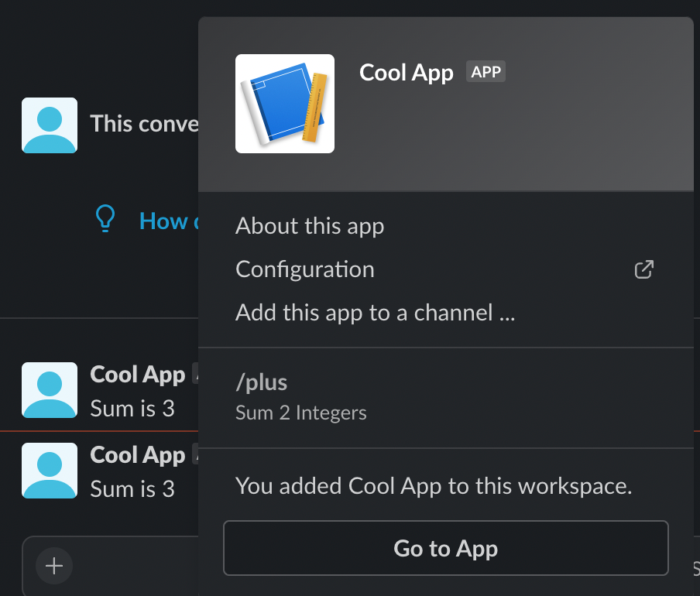
Task: Click the Sum 2 Integers description
Action: coord(300,413)
